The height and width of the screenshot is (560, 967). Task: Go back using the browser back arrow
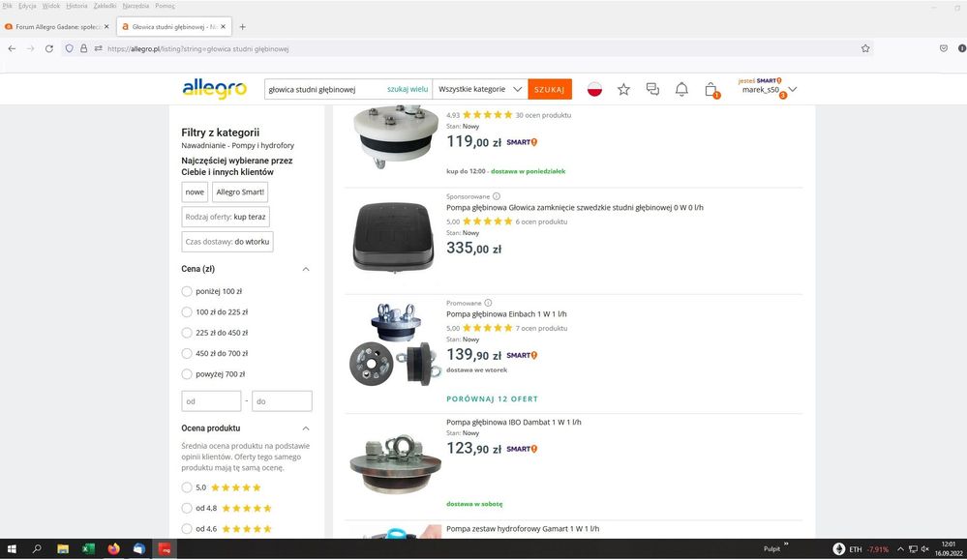point(12,48)
